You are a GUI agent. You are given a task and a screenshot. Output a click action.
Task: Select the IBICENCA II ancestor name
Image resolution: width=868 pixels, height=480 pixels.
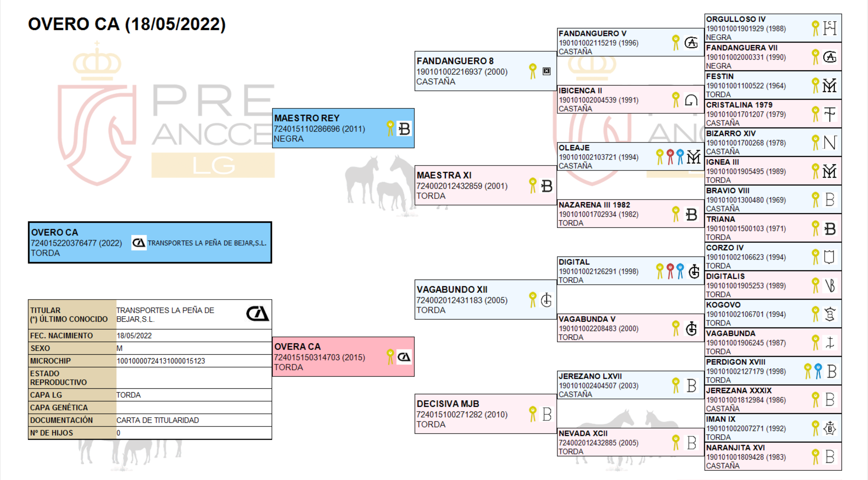coord(580,91)
